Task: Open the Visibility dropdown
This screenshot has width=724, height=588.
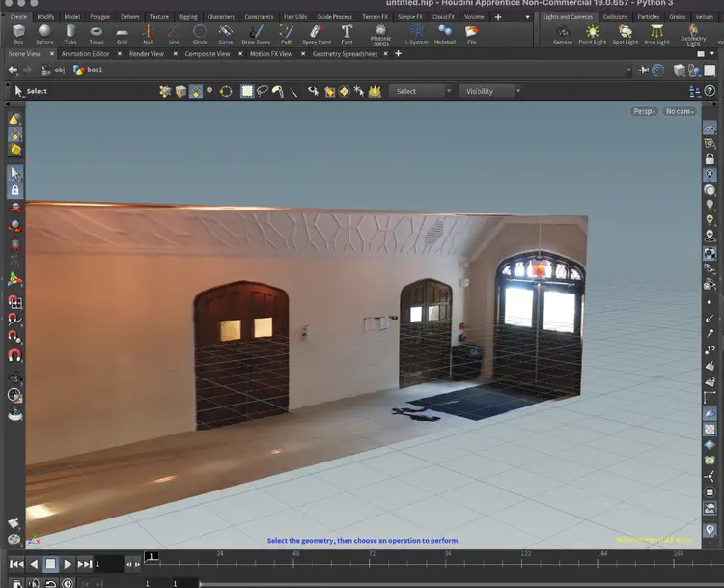Action: [489, 91]
